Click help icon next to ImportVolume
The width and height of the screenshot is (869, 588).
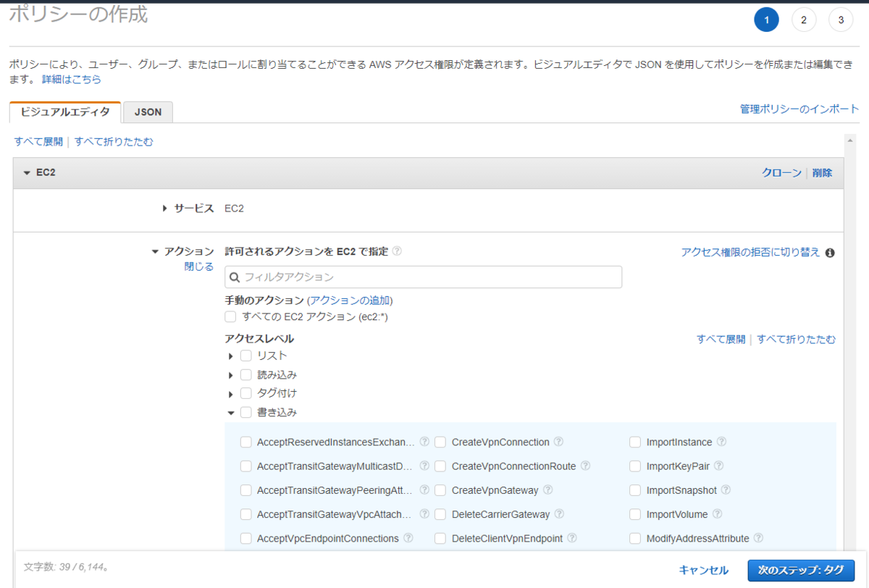tap(718, 514)
